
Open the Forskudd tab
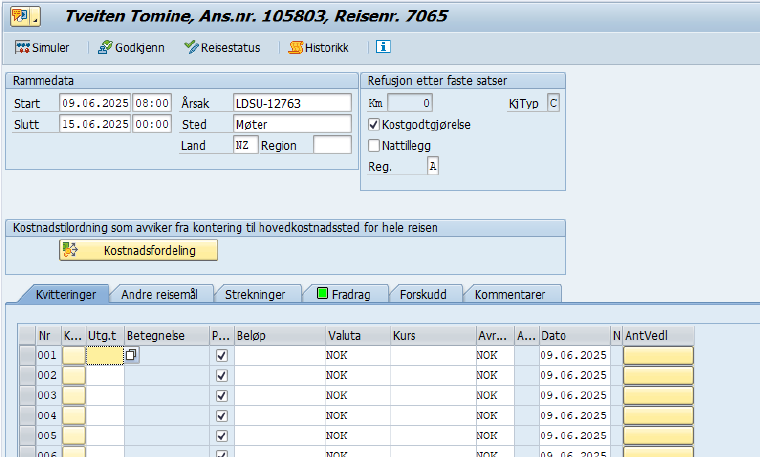[x=423, y=294]
